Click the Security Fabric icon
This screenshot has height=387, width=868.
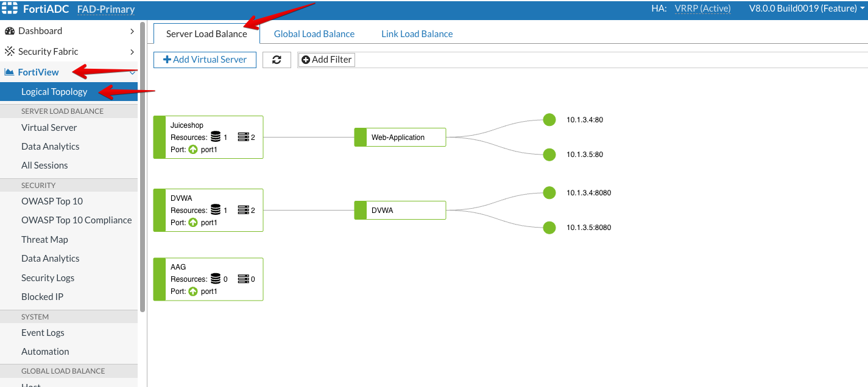point(9,52)
